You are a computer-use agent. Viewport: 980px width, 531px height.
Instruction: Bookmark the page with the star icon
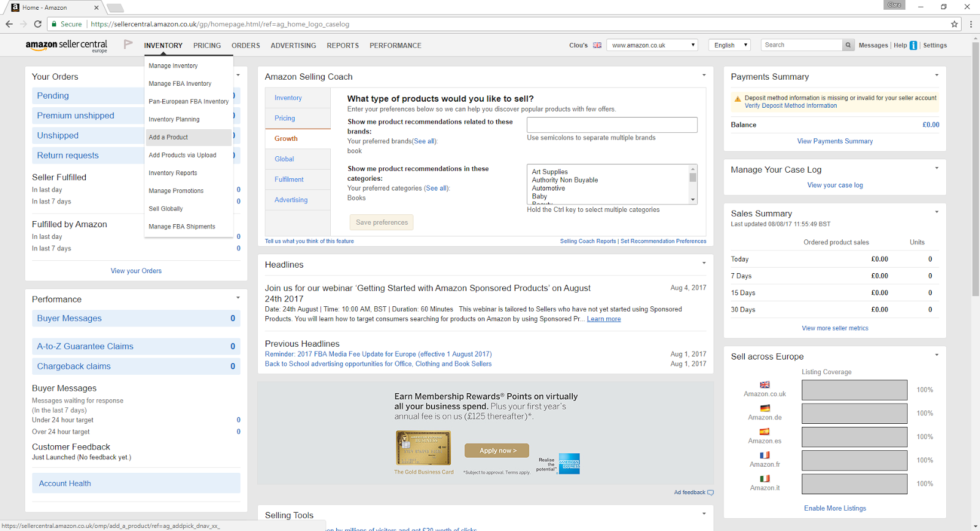[954, 24]
